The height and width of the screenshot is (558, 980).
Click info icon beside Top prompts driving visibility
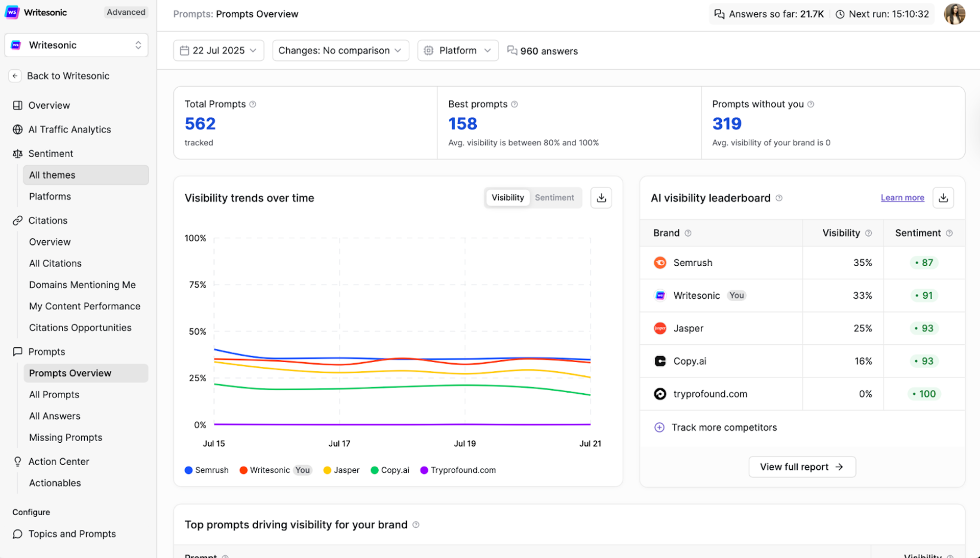[416, 525]
